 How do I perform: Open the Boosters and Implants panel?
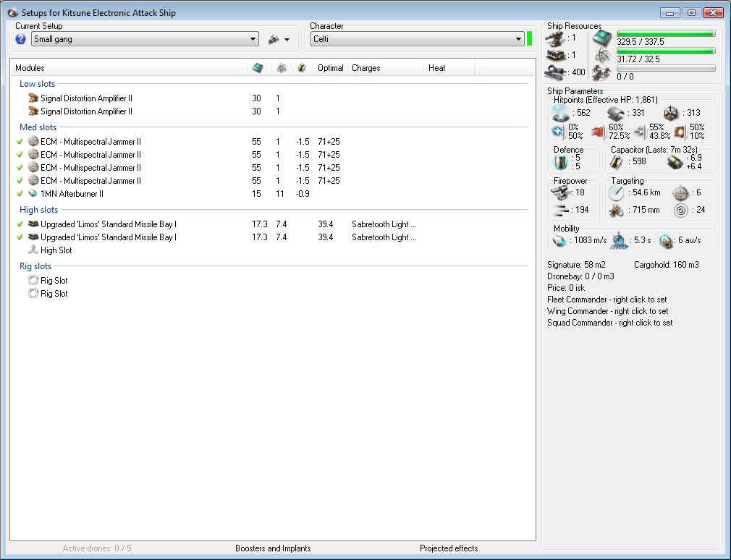click(x=273, y=548)
